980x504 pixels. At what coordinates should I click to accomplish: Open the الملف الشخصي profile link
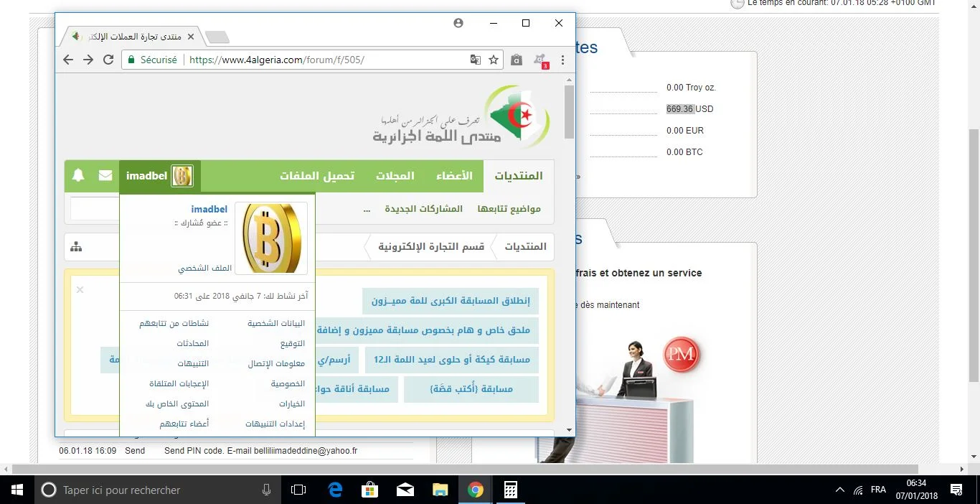[x=204, y=268]
